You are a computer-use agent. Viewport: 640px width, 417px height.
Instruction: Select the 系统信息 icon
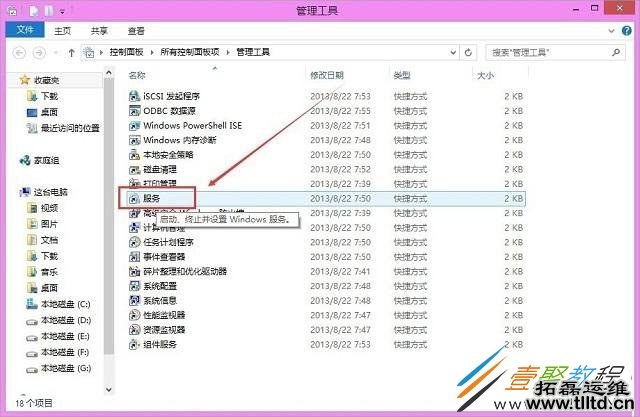(134, 301)
